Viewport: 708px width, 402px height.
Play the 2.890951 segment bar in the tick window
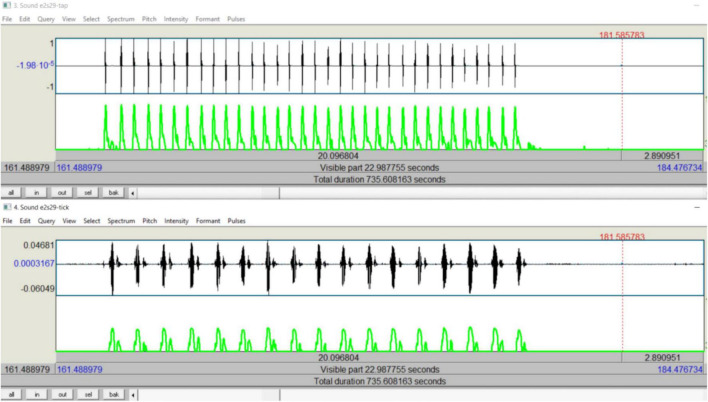[x=662, y=357]
